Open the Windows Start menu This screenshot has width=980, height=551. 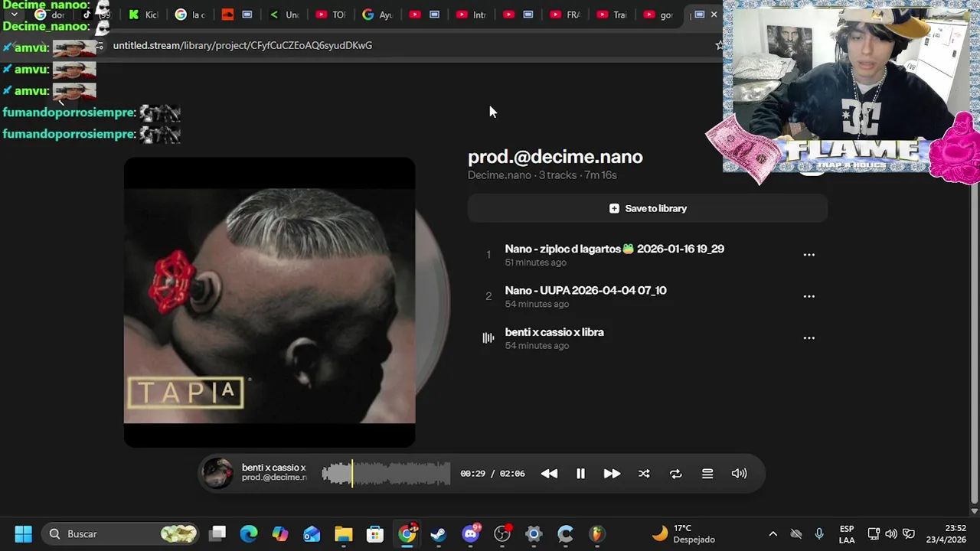pos(23,533)
